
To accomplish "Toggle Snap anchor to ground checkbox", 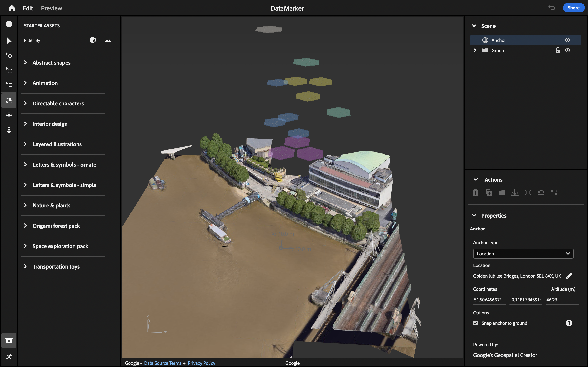I will pos(476,323).
